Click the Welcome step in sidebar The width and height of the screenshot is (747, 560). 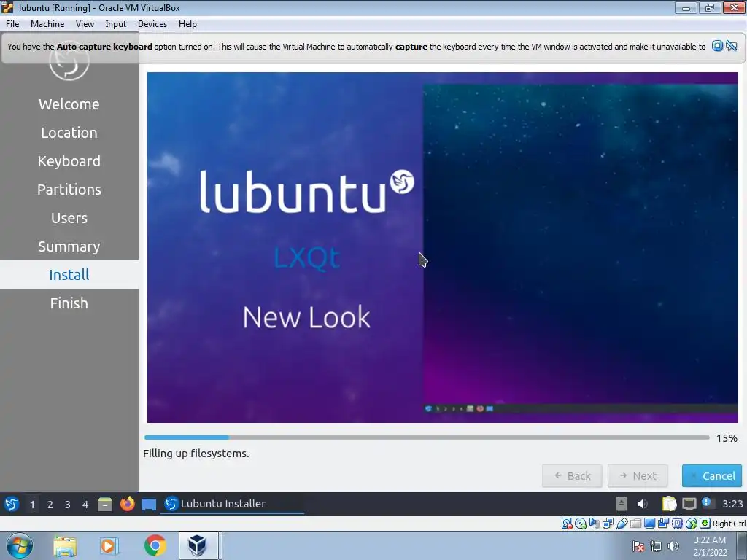point(69,104)
